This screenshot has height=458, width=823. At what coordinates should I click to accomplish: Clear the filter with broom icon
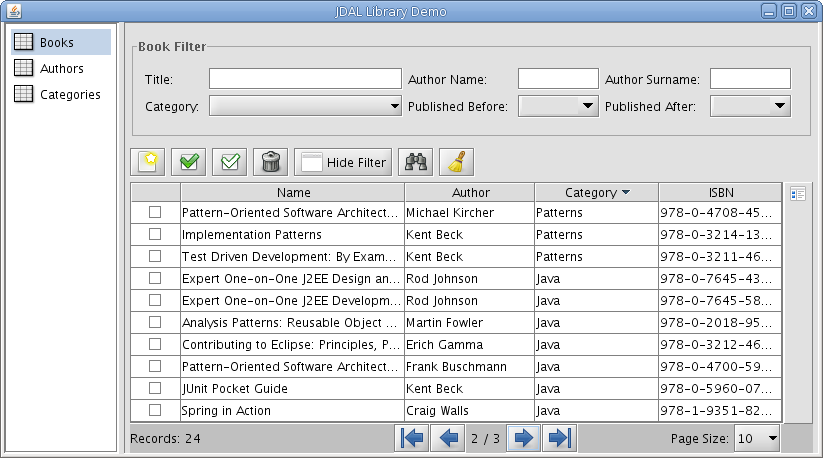(x=457, y=162)
